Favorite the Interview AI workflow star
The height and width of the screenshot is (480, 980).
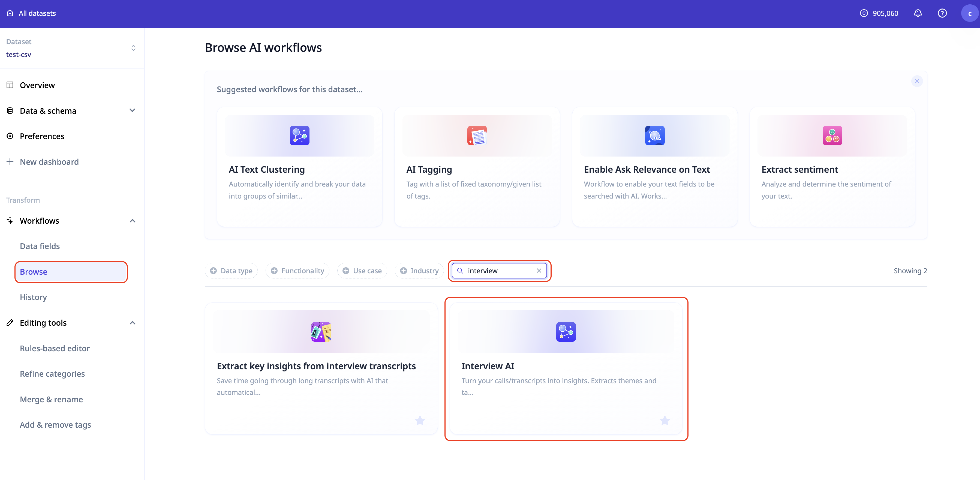[x=665, y=420]
